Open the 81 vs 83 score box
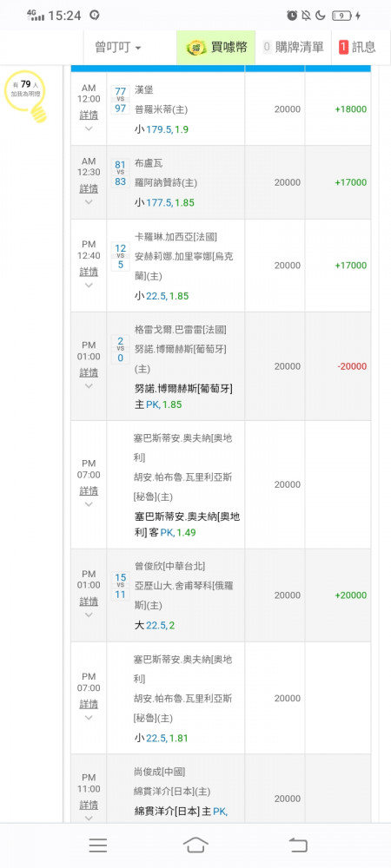Viewport: 391px width, 868px height. (x=120, y=174)
